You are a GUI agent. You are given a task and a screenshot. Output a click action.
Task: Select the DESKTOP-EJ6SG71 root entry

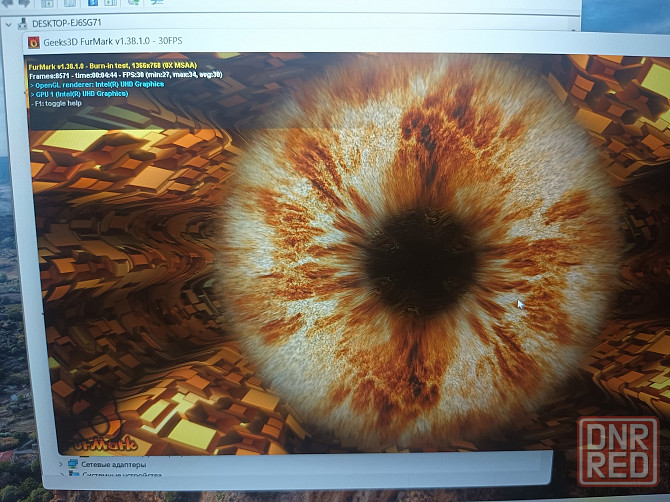point(67,23)
